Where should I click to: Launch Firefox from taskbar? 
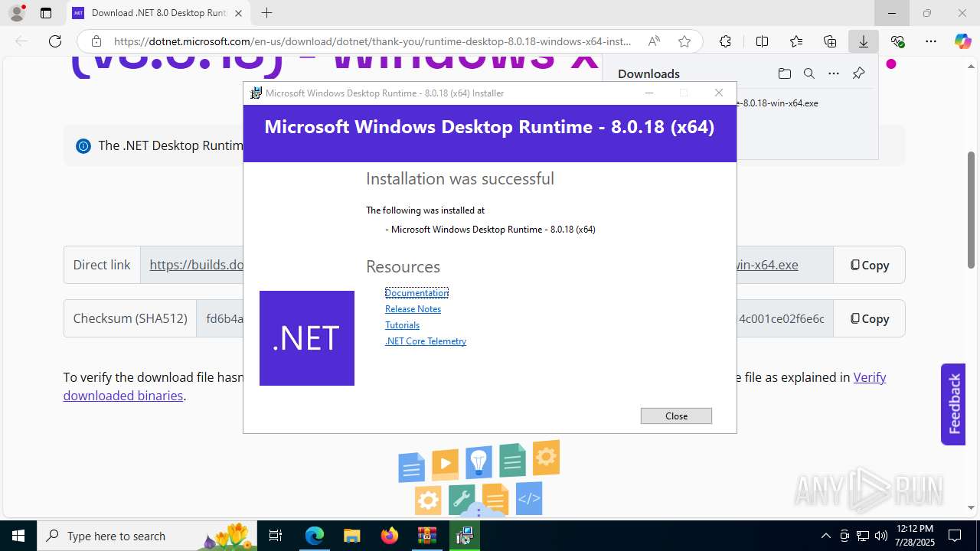click(x=389, y=536)
